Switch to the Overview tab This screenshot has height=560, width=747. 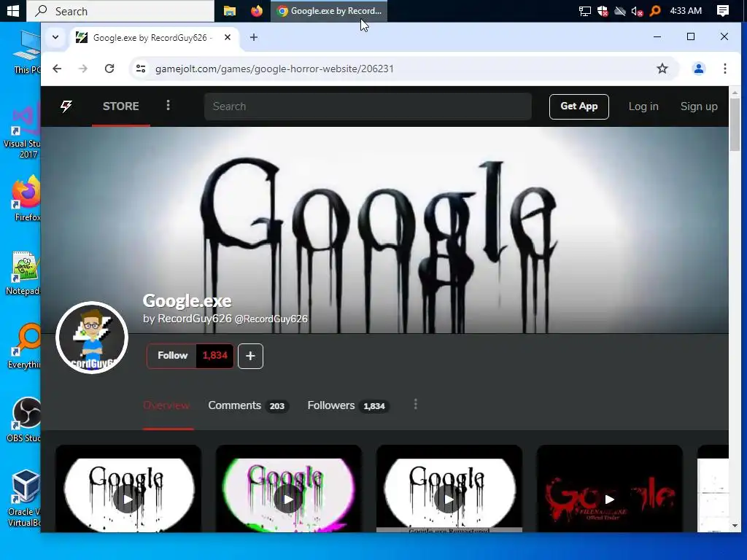[166, 405]
